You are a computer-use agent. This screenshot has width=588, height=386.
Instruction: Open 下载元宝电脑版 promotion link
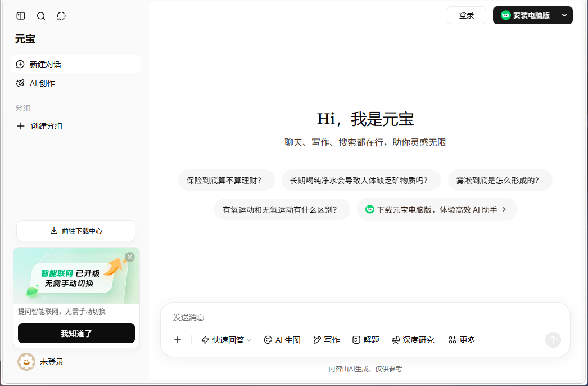coord(437,209)
